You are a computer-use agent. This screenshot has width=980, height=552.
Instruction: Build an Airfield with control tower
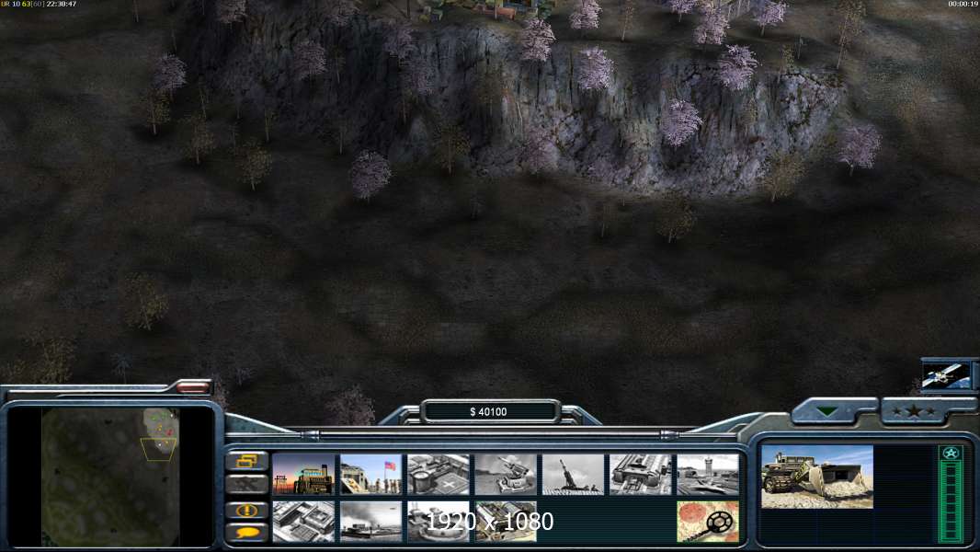coord(709,475)
